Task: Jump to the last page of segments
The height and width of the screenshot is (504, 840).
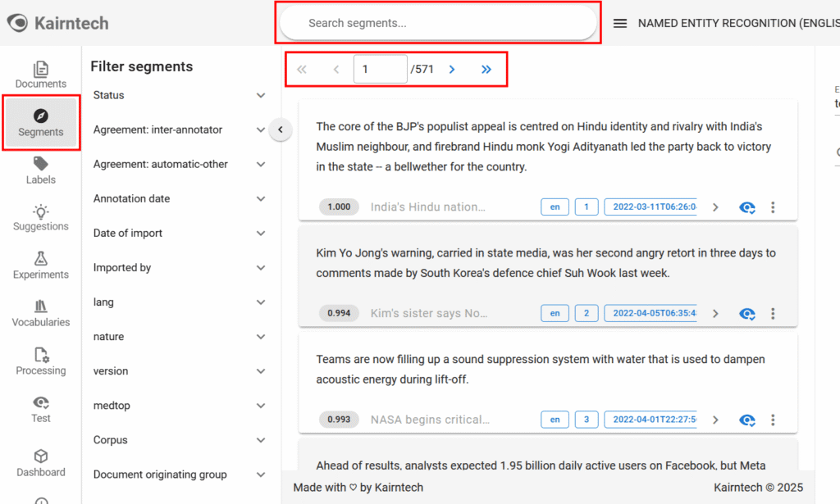Action: click(x=486, y=70)
